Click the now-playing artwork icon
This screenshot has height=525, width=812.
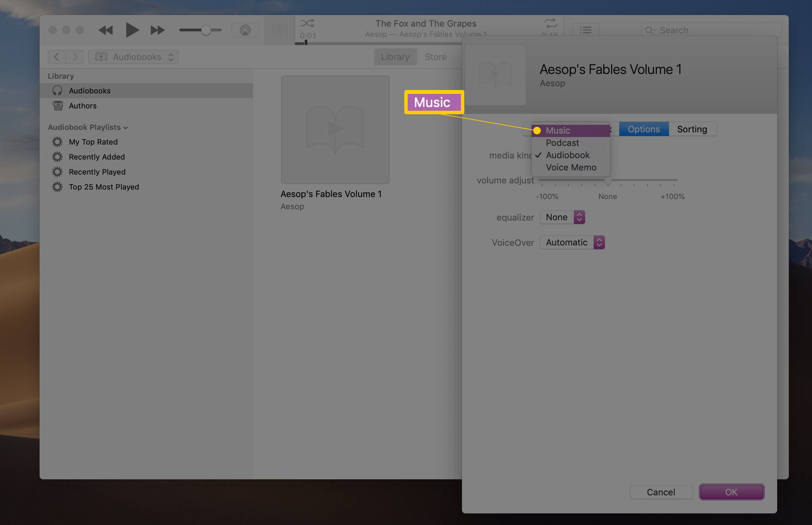(x=280, y=30)
